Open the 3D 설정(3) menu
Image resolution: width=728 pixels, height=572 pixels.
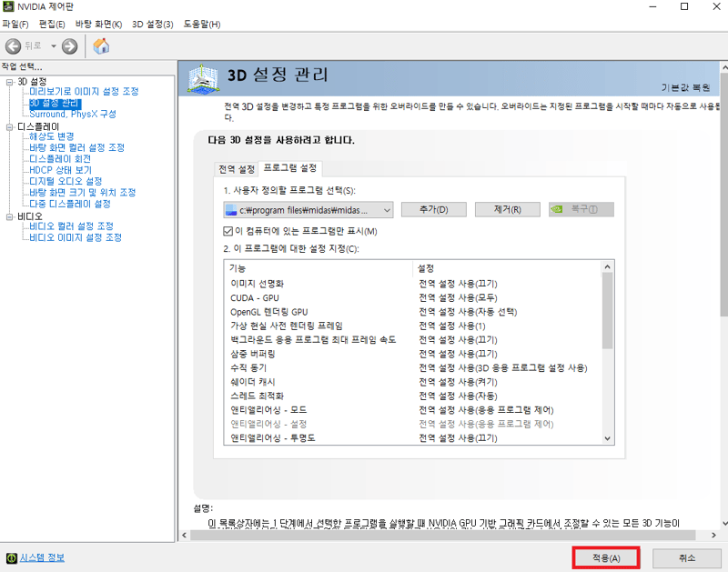coord(153,25)
